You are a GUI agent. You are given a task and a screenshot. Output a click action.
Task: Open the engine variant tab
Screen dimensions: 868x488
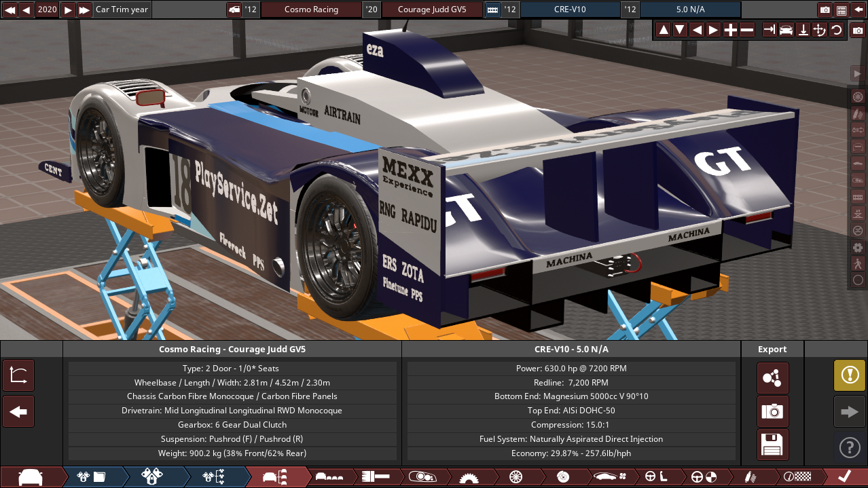(152, 477)
